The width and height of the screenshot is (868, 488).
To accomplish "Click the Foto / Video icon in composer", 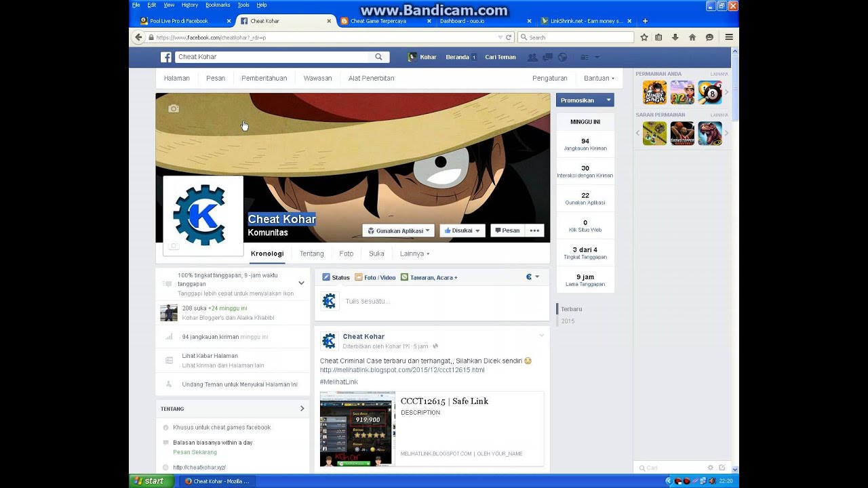I will click(x=359, y=277).
